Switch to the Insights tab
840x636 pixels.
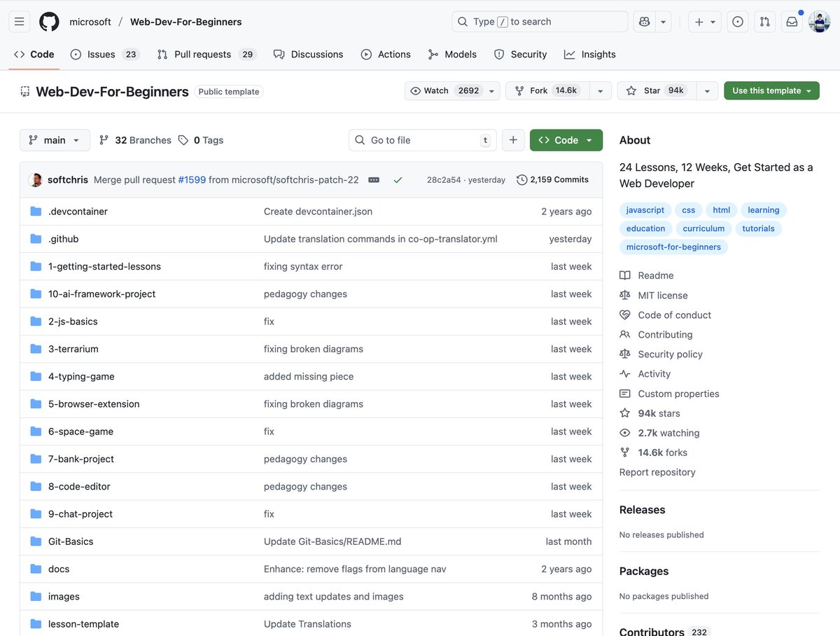(590, 54)
